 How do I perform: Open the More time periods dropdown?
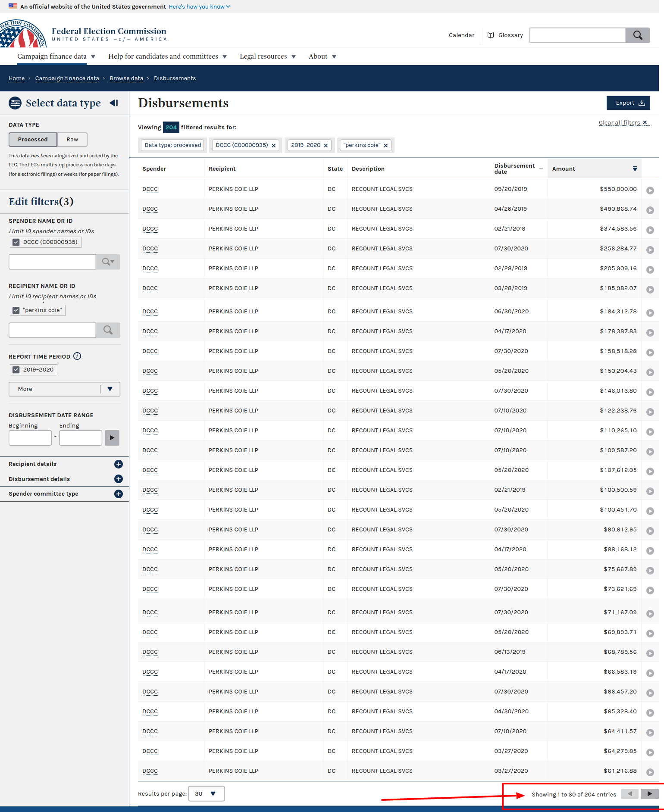click(x=64, y=389)
